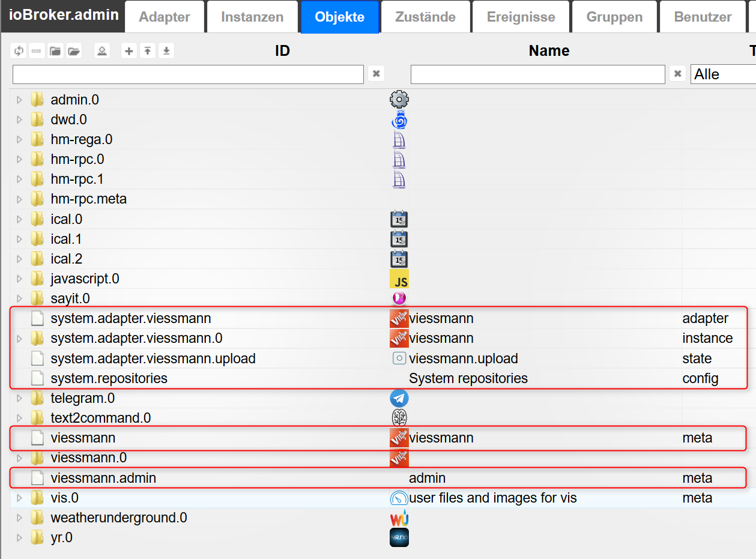Go to the Gruppen tab
This screenshot has height=559, width=756.
pos(614,17)
